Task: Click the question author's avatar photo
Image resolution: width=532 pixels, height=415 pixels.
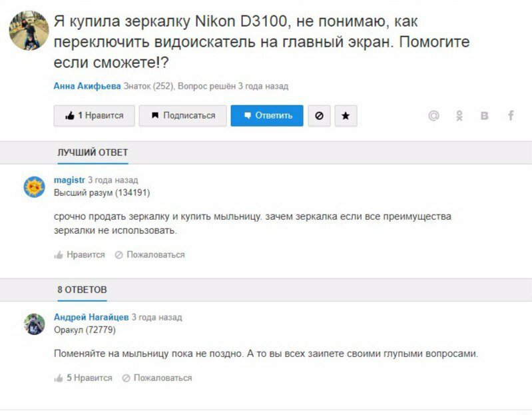Action: (x=29, y=30)
